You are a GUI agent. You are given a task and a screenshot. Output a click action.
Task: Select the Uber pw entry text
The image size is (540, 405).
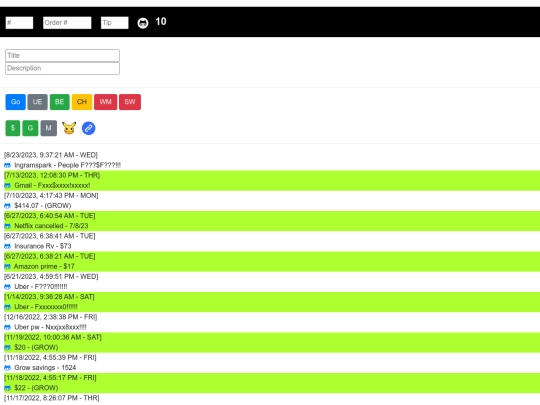(50, 328)
